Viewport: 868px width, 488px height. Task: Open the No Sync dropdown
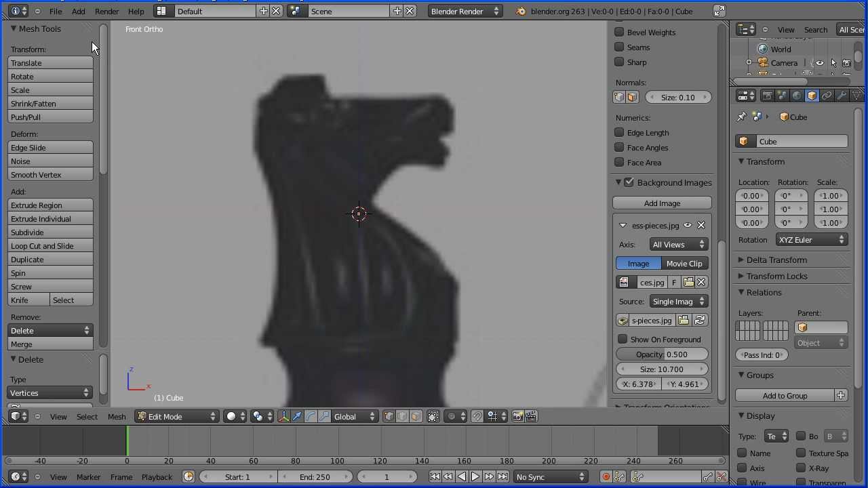click(550, 476)
